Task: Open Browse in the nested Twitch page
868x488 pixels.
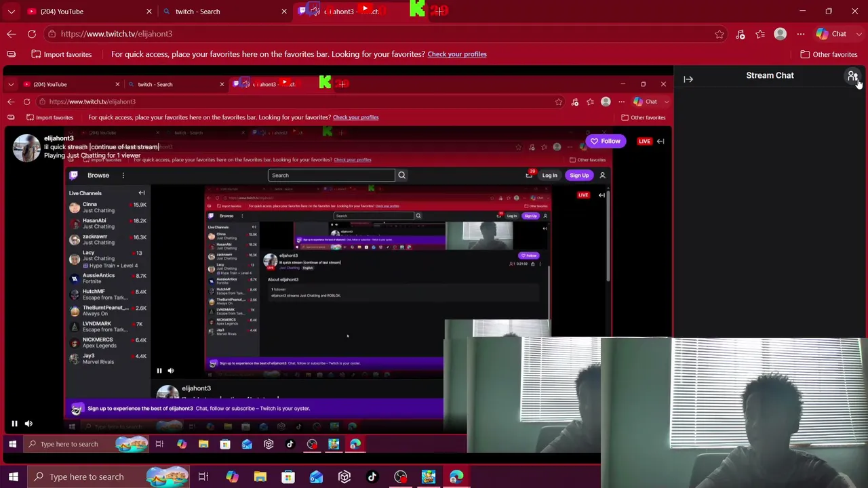Action: (98, 176)
